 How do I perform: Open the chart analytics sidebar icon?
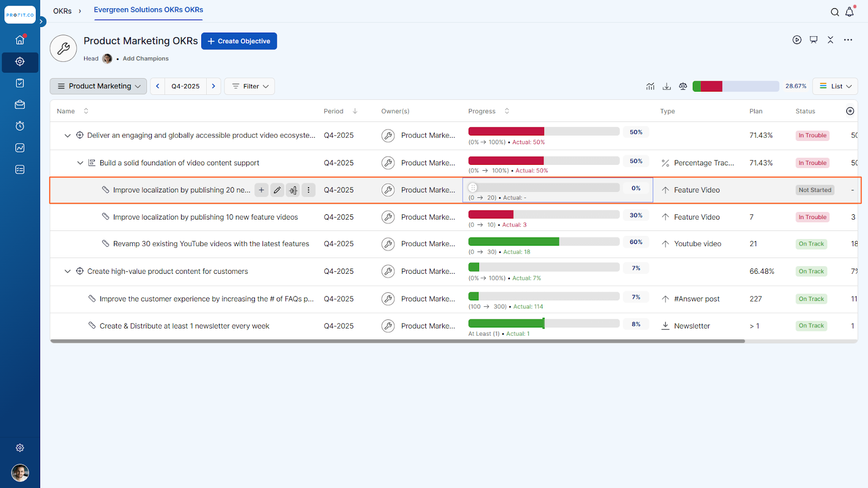coord(20,147)
